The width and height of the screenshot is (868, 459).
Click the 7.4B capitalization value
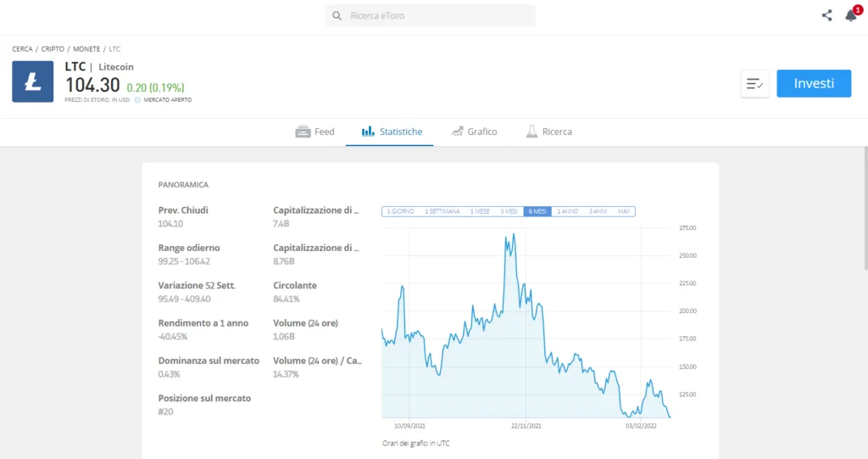(281, 224)
